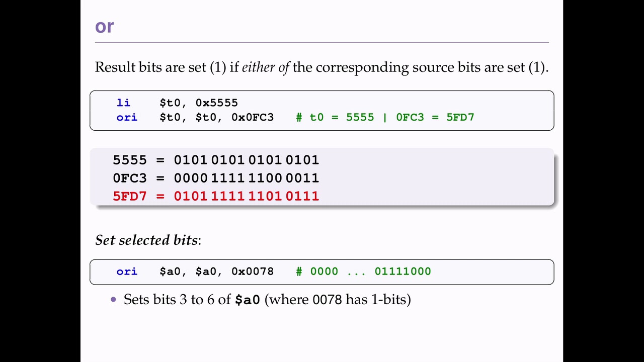Click the bold "$a0" in the bullet text
The image size is (644, 362).
tap(247, 301)
